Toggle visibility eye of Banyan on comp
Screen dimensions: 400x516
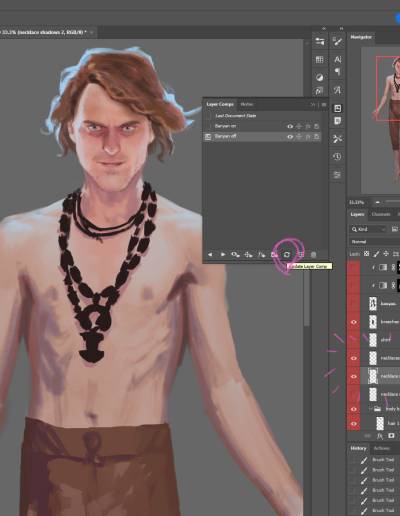click(290, 126)
